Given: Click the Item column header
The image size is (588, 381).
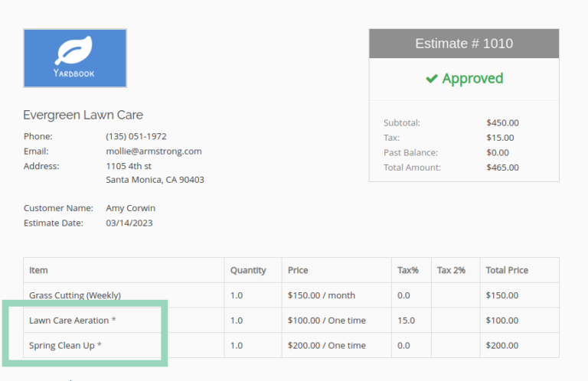Looking at the screenshot, I should pos(38,270).
